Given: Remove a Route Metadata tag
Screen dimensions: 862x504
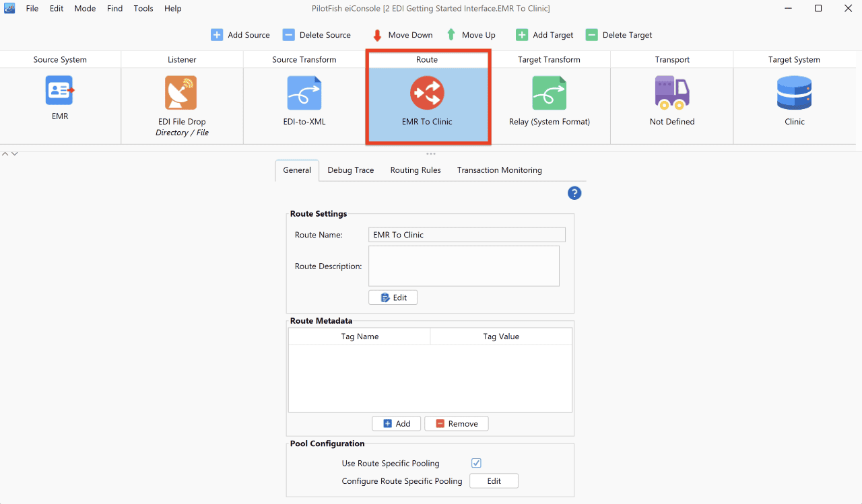Looking at the screenshot, I should 457,423.
